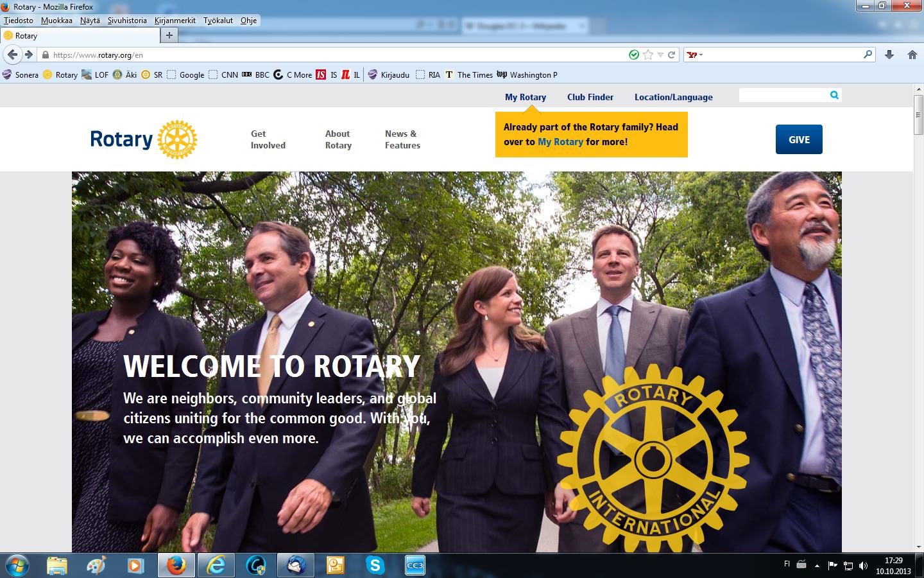Click the blue search icon on Rotary site
The width and height of the screenshot is (924, 578).
834,95
